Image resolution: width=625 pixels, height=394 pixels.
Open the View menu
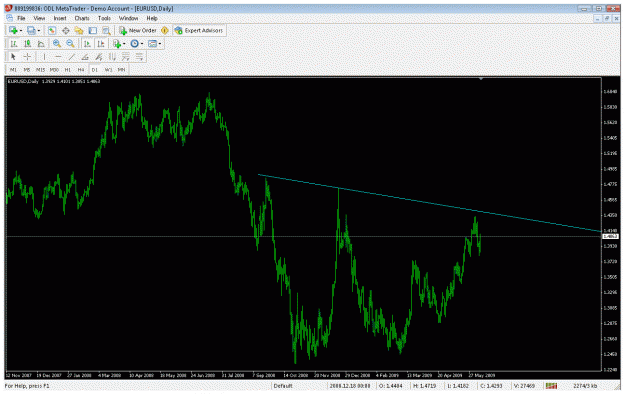click(39, 18)
